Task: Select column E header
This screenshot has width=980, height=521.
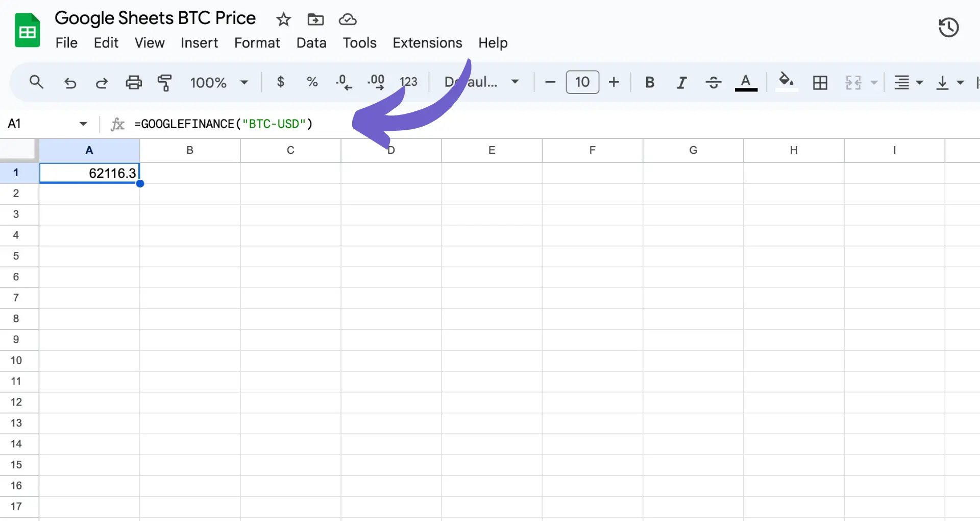Action: [492, 150]
